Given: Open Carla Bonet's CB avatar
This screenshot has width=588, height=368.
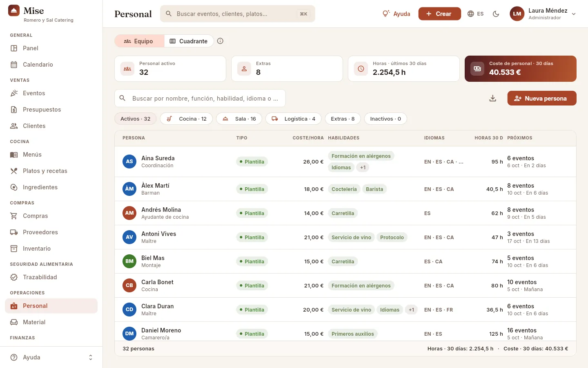Looking at the screenshot, I should point(129,285).
